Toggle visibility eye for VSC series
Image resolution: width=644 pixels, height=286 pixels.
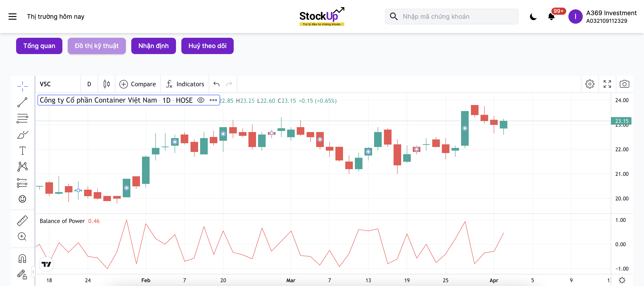(x=201, y=100)
